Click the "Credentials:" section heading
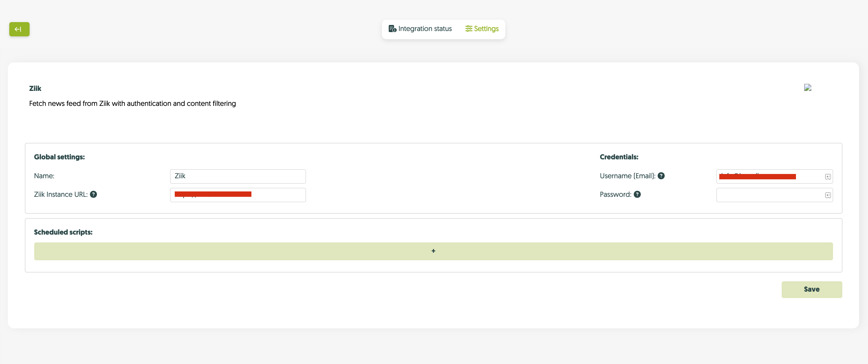868x364 pixels. 619,157
